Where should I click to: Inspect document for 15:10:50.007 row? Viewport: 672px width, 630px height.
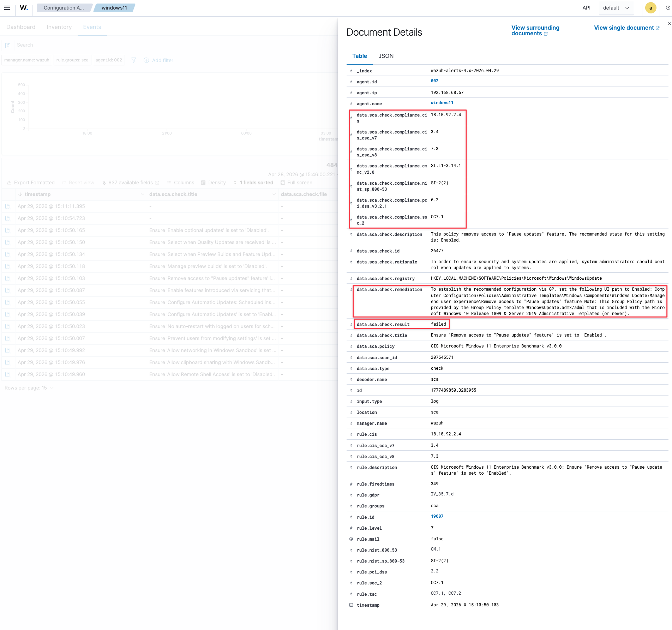pos(8,338)
